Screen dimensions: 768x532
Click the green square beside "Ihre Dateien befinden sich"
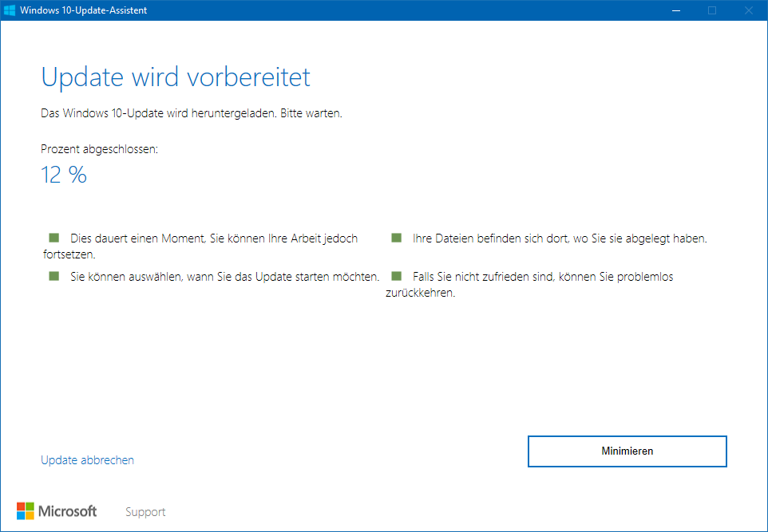(396, 238)
